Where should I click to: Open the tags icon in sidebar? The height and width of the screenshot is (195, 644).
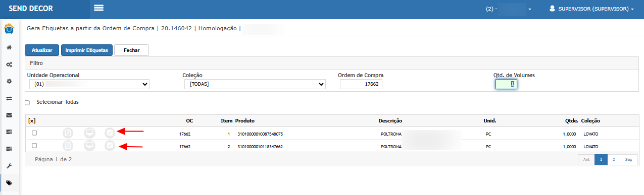coord(9,183)
